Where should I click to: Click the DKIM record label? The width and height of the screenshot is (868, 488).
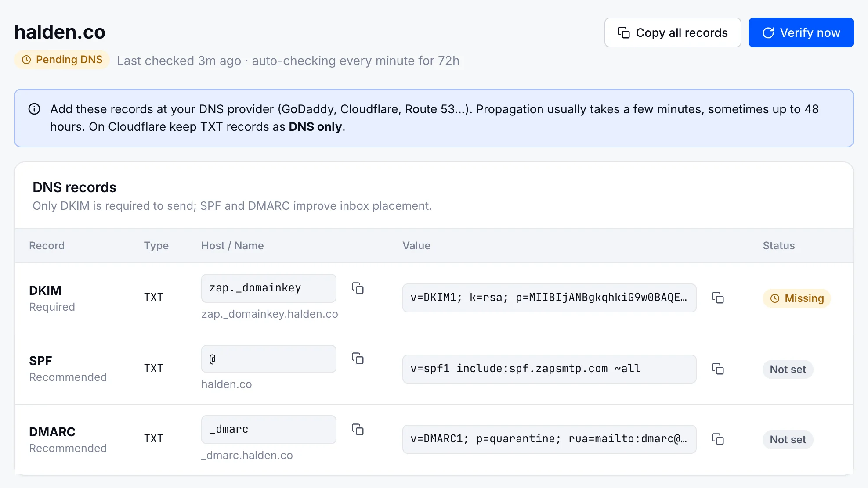[45, 291]
